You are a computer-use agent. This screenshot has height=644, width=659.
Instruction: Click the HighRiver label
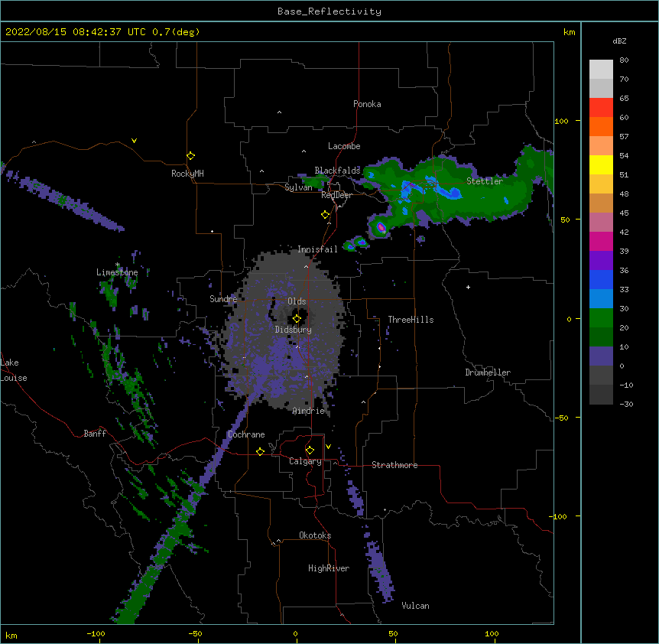click(329, 568)
